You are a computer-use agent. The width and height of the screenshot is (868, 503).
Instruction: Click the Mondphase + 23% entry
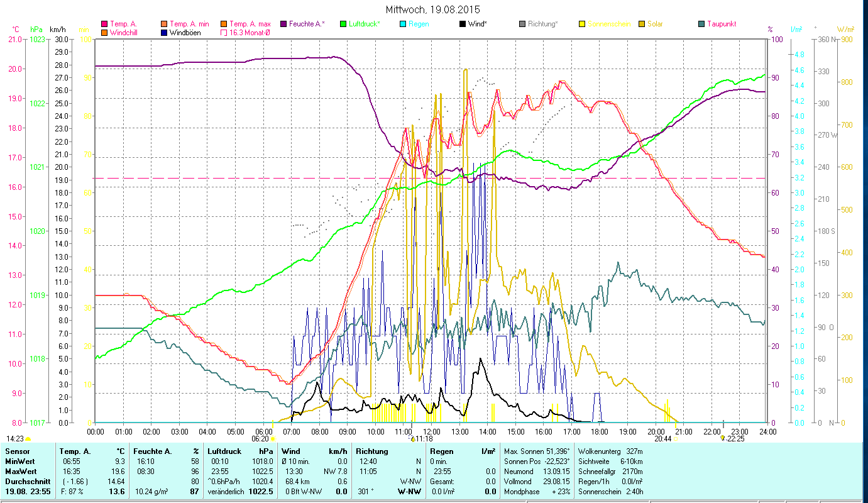point(537,492)
